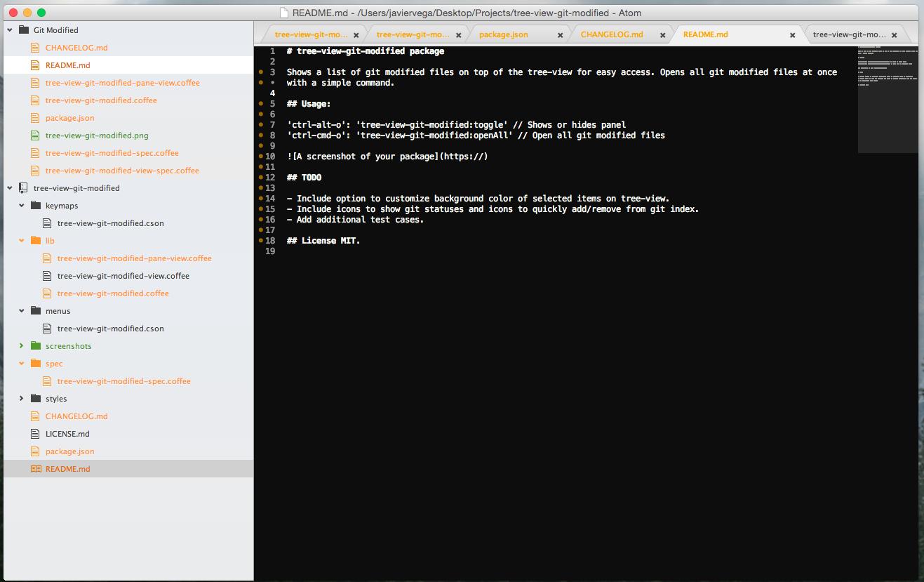Click the '# tree-view-git-modified package' title line
Image resolution: width=924 pixels, height=582 pixels.
[x=366, y=51]
